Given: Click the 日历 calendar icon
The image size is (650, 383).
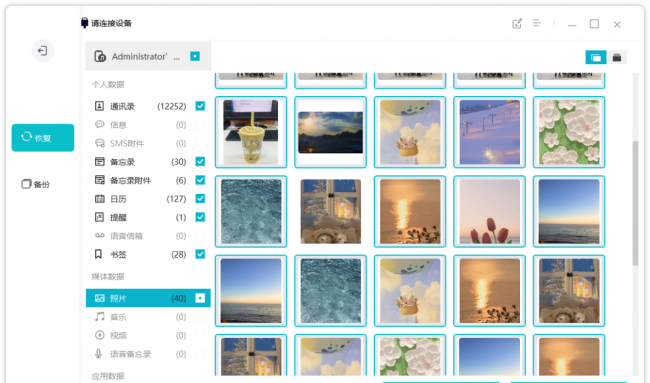Looking at the screenshot, I should [x=99, y=199].
